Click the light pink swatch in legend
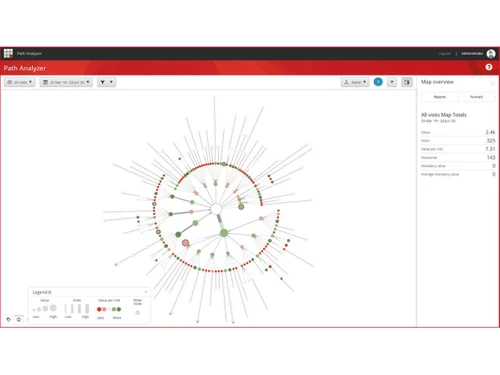This screenshot has width=500, height=375. pos(104,309)
